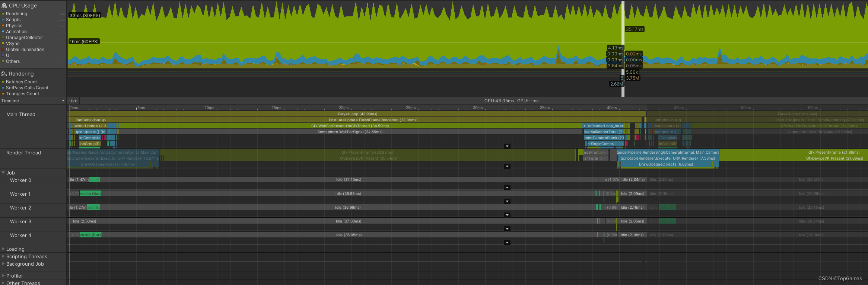Toggle the Rendering category in CPU Usage chart
The width and height of the screenshot is (868, 285).
[3, 14]
